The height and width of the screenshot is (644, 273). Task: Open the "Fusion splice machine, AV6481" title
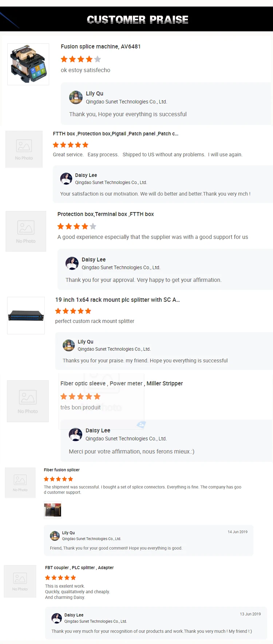[100, 47]
